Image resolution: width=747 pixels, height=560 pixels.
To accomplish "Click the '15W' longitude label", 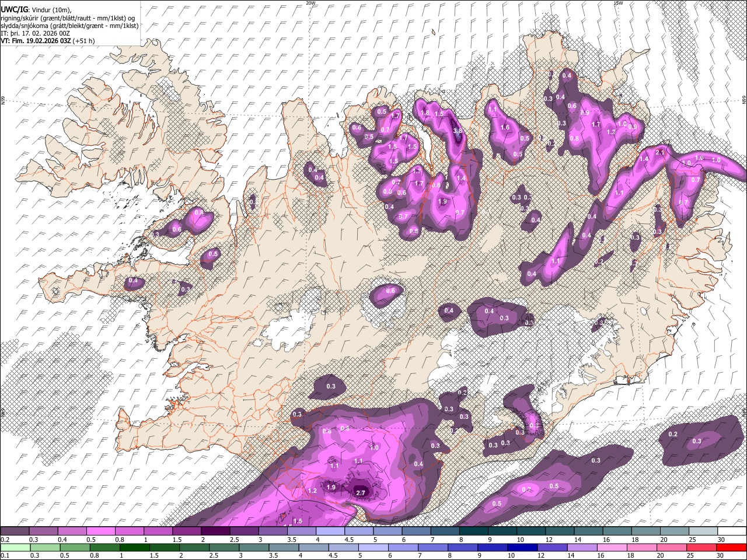I will 618,3.
